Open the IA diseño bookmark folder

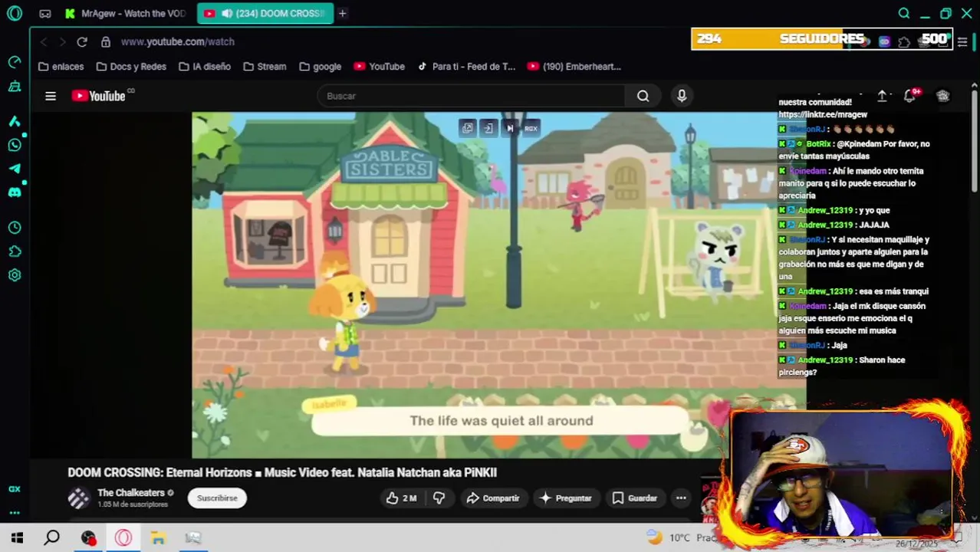205,67
